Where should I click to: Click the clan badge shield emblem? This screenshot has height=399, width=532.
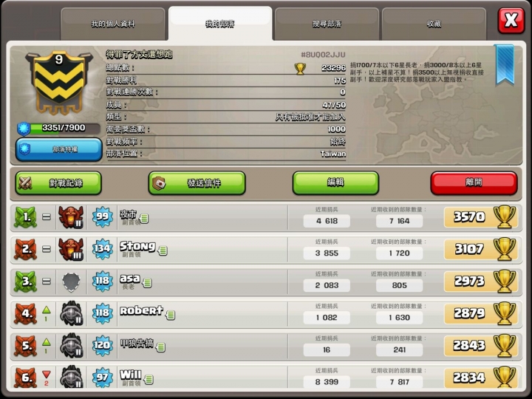[x=58, y=83]
